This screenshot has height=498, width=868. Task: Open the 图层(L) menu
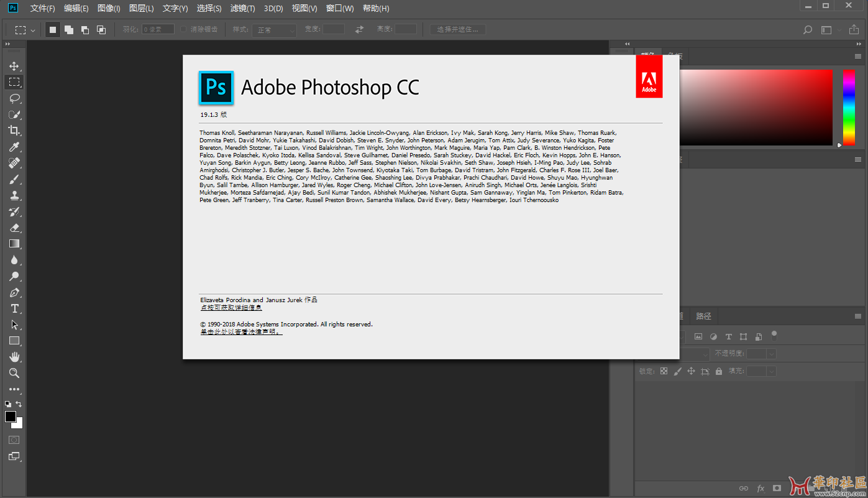pos(142,9)
